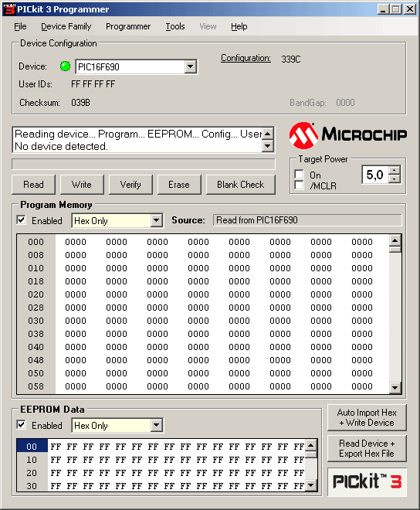Viewport: 420px width, 510px height.
Task: Click the Write button
Action: tap(82, 185)
